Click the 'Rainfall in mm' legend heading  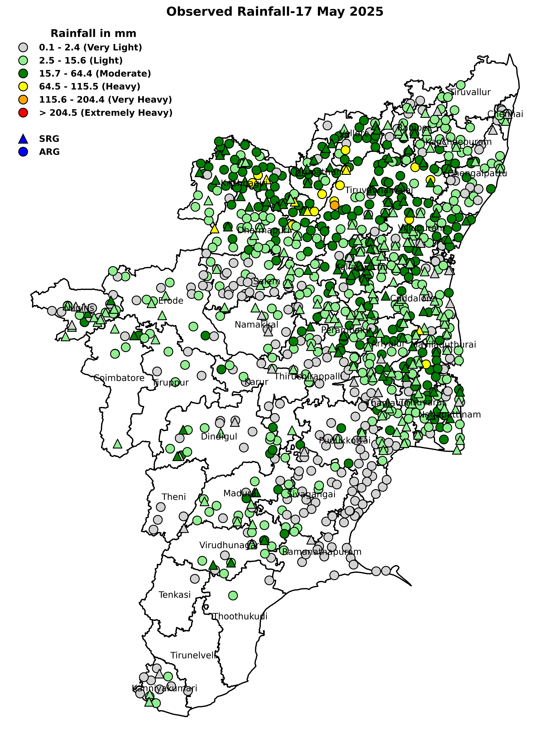click(93, 33)
